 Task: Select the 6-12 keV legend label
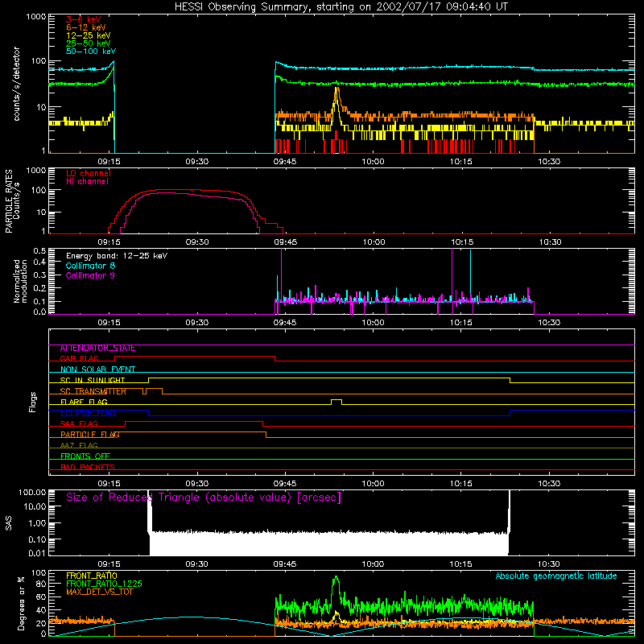coord(86,27)
